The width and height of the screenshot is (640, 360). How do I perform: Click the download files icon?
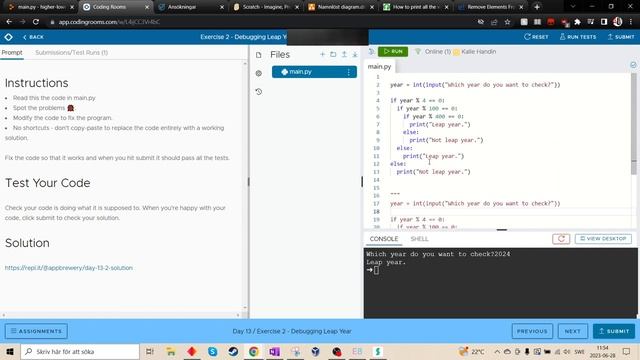[355, 54]
